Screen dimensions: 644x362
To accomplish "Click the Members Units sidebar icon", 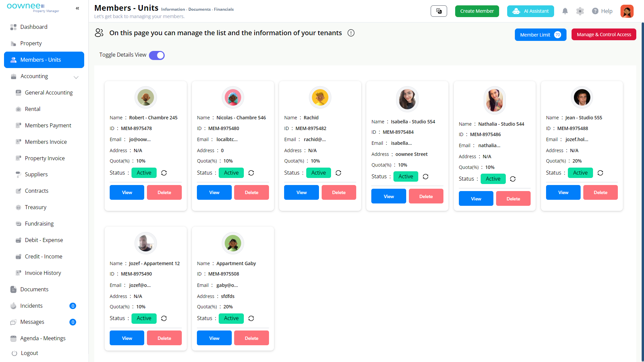I will coord(13,60).
